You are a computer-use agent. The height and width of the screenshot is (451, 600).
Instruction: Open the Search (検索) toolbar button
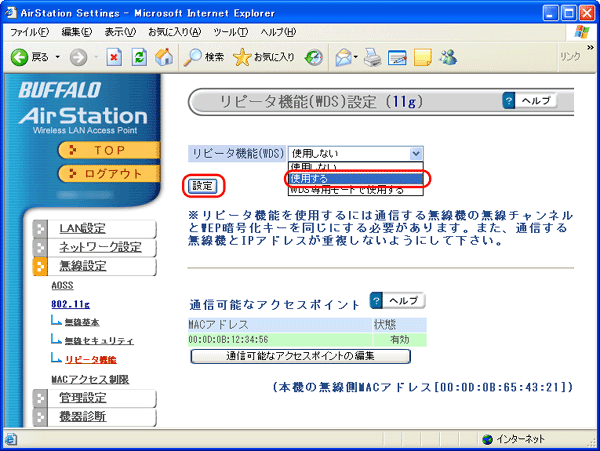tap(204, 56)
